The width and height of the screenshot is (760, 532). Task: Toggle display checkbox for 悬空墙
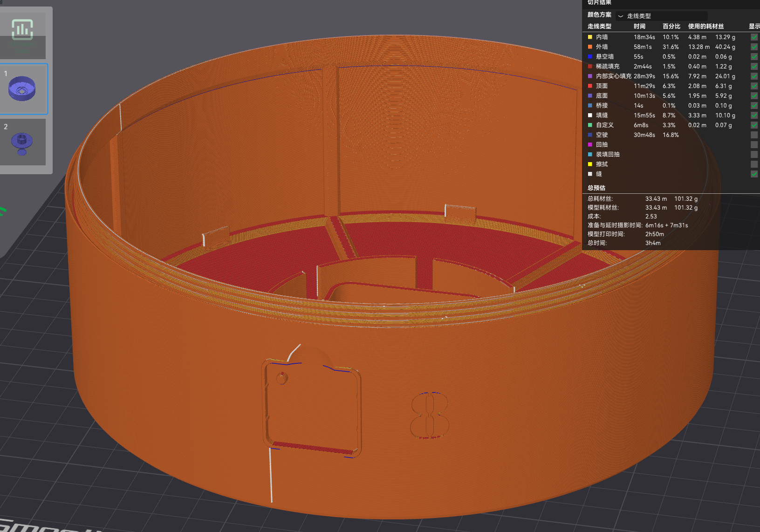pos(754,56)
